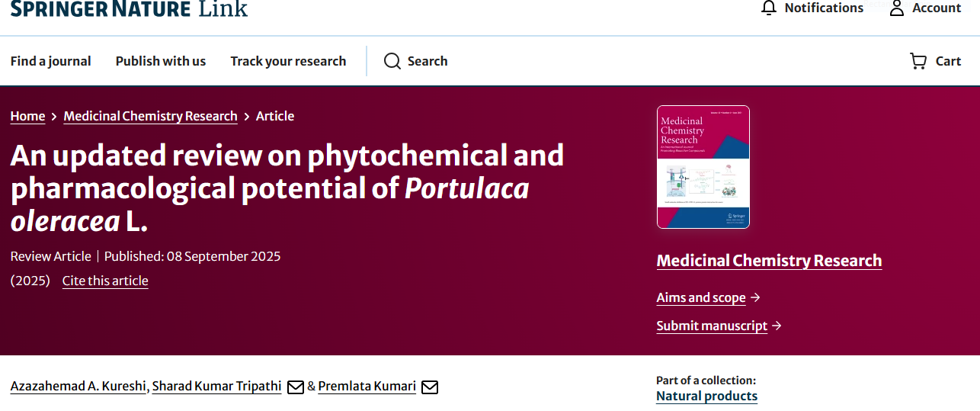Open the shopping Cart icon
980x411 pixels.
[918, 61]
